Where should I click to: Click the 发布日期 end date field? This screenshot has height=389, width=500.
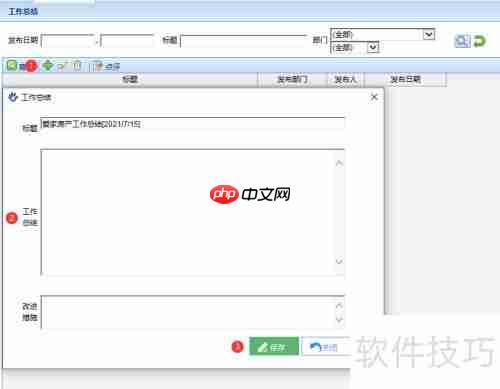coord(127,41)
